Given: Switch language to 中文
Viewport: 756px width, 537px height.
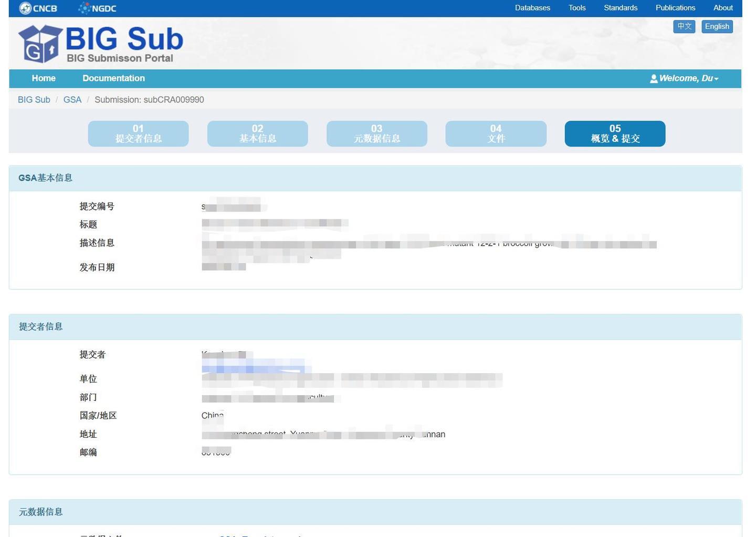Looking at the screenshot, I should tap(684, 26).
